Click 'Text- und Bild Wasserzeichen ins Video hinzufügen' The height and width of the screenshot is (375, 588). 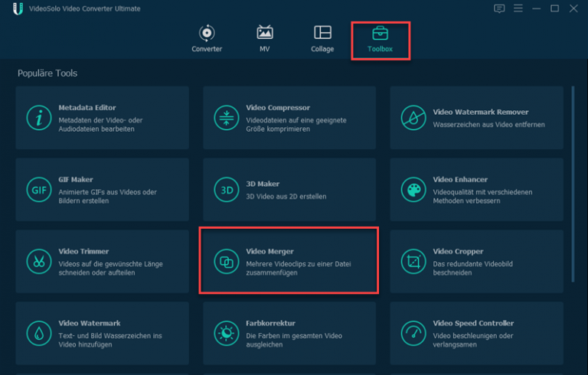(110, 340)
